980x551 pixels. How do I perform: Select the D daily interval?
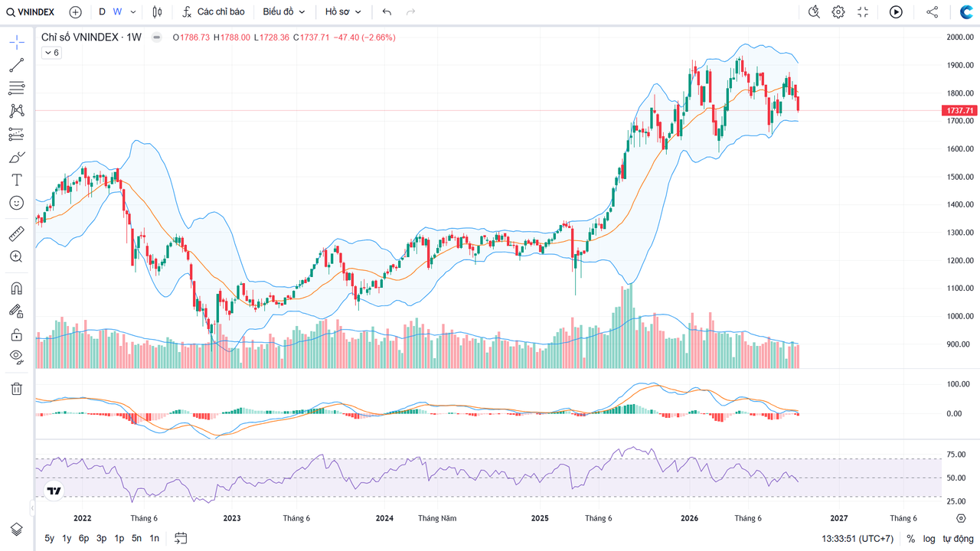click(x=102, y=12)
